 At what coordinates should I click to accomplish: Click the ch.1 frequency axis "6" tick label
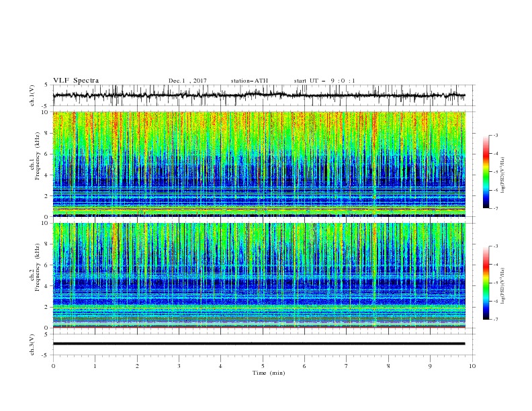tap(48, 154)
